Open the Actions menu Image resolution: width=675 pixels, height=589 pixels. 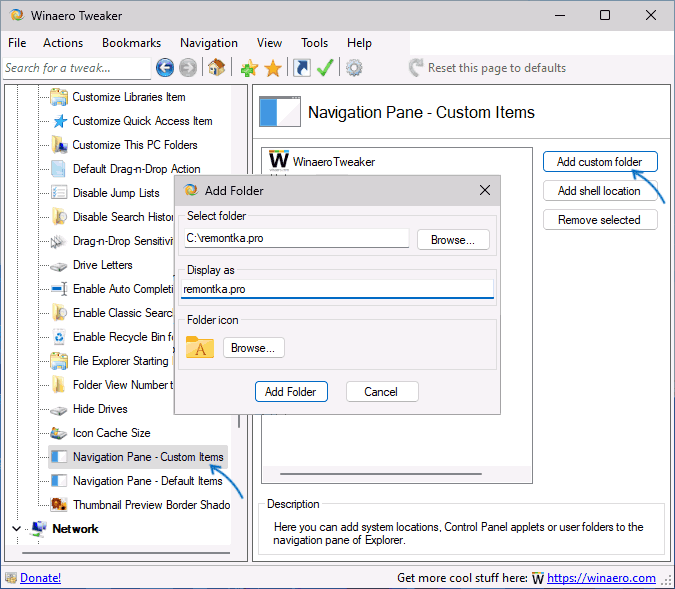point(63,43)
